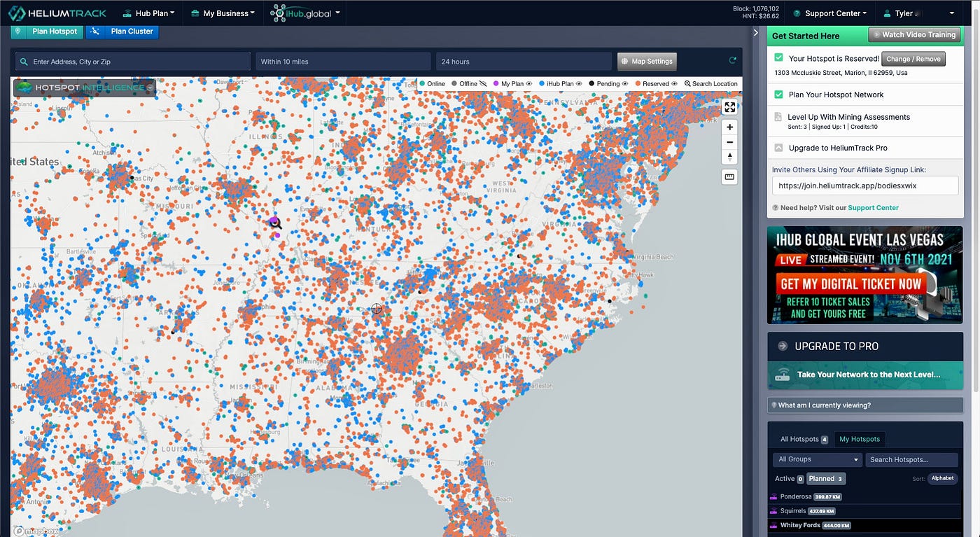
Task: Sort hotspots by Alphabet
Action: [942, 478]
